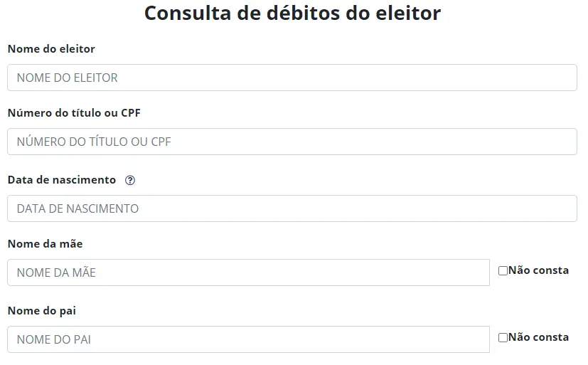Focus the Nome do eleitor input field

pyautogui.click(x=292, y=78)
